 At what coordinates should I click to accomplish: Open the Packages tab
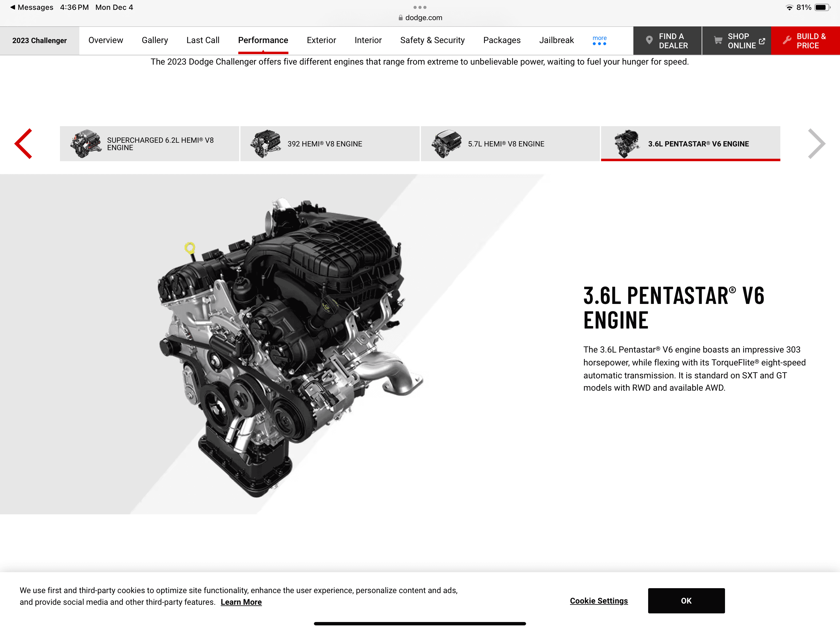coord(502,40)
